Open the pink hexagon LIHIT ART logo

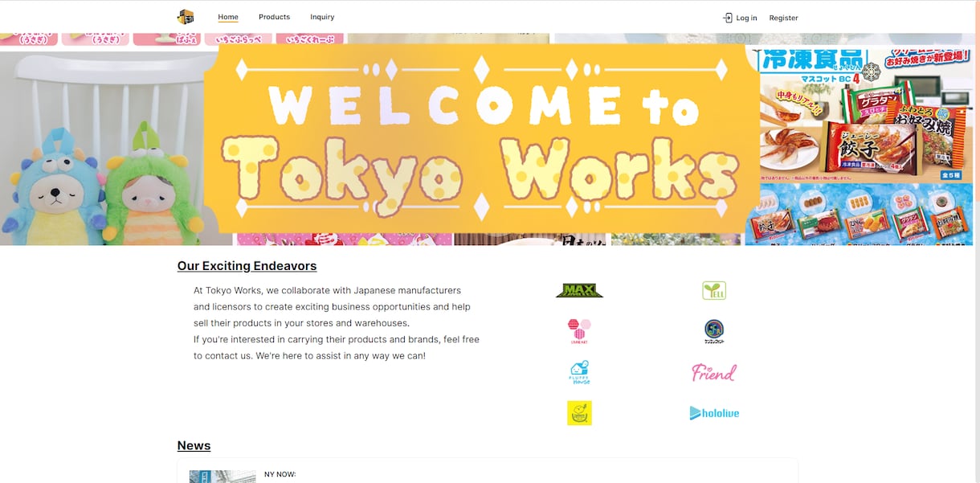(579, 331)
